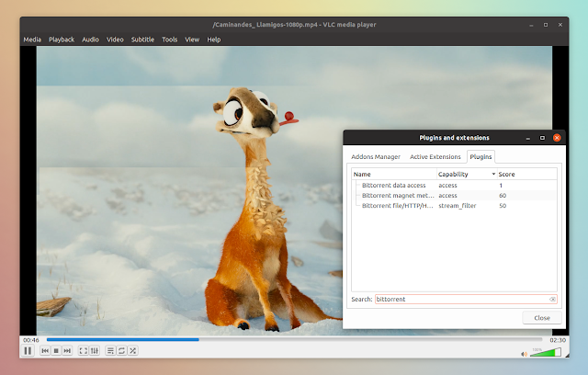Open the View menu

[192, 40]
